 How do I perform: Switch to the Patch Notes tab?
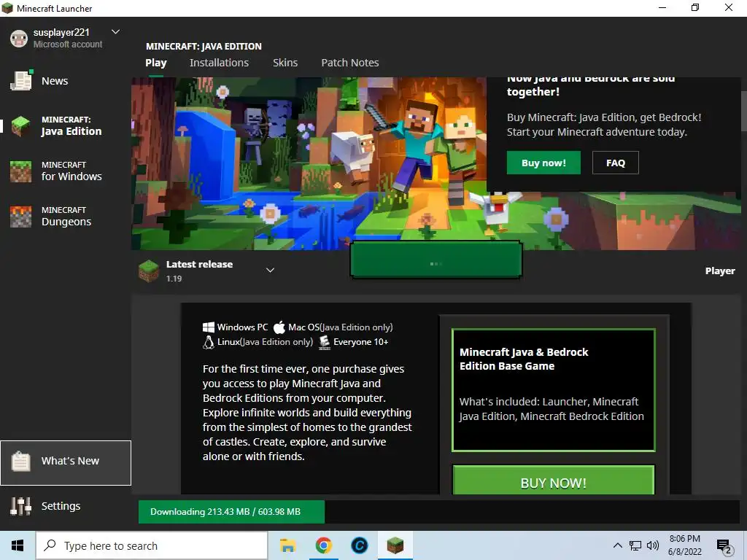tap(350, 63)
